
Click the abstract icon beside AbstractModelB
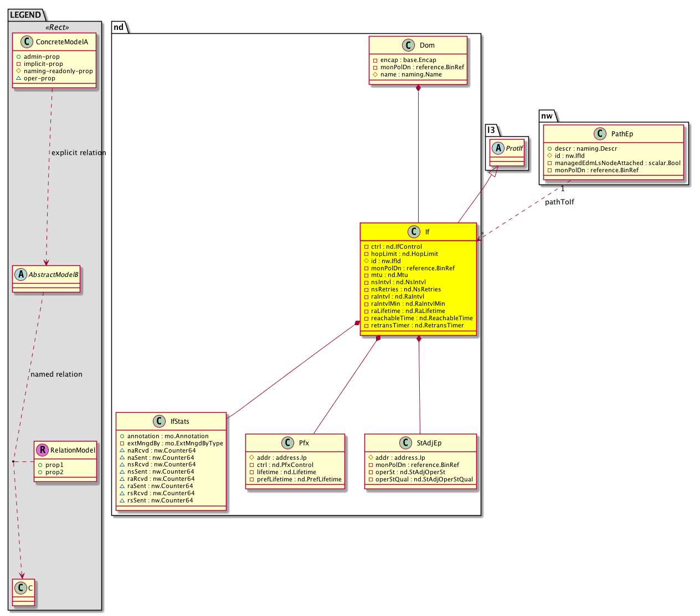pos(20,274)
